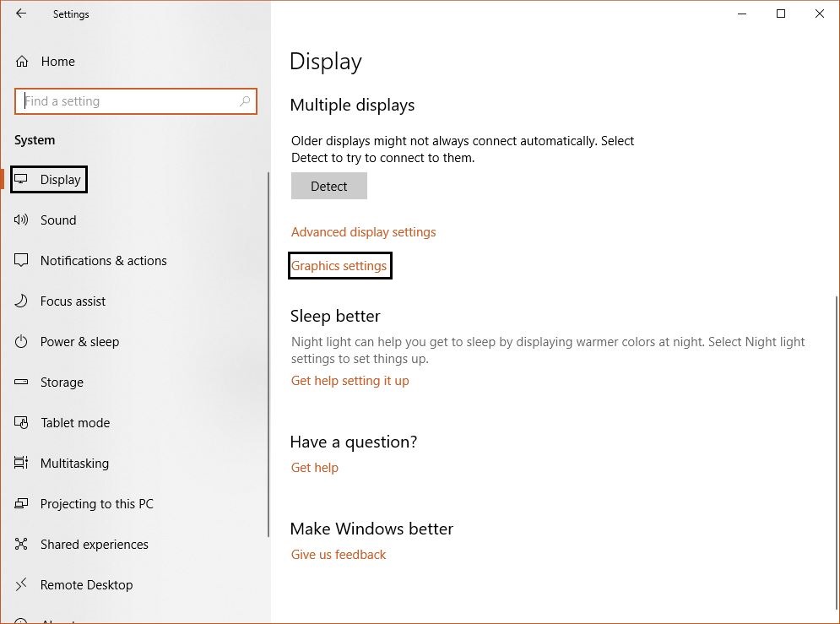Click the Remote Desktop icon

point(21,585)
